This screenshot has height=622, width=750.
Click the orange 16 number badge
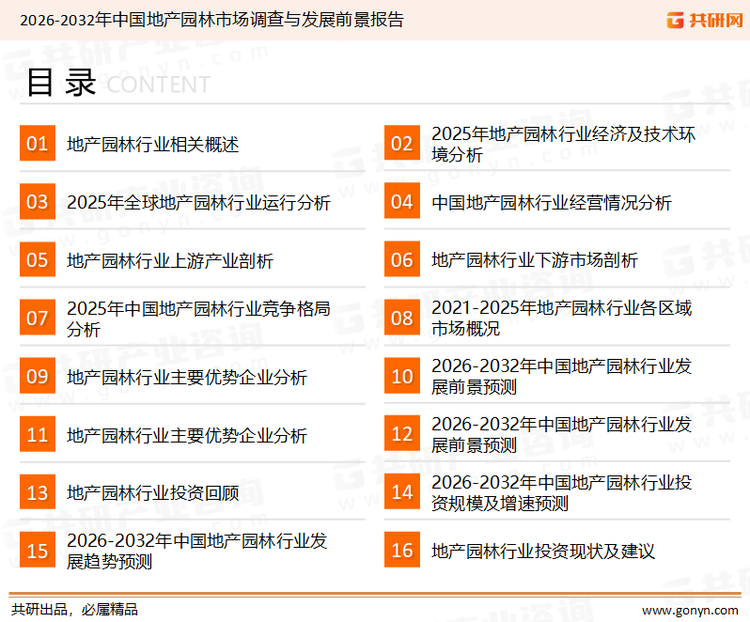coord(401,550)
